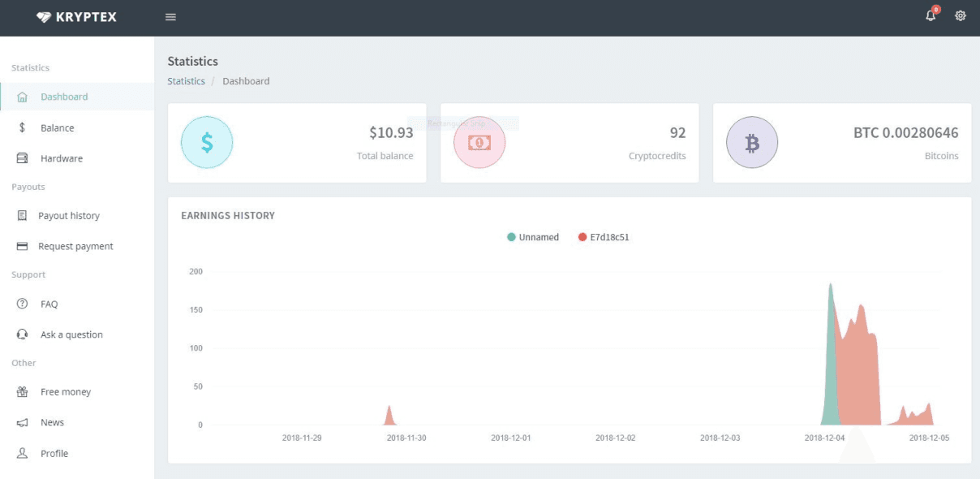The image size is (980, 479).
Task: Click the Ask a question icon
Action: coord(22,334)
